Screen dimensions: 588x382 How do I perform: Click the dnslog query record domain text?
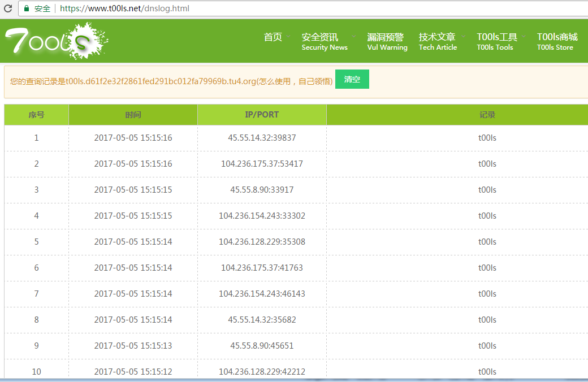point(161,81)
